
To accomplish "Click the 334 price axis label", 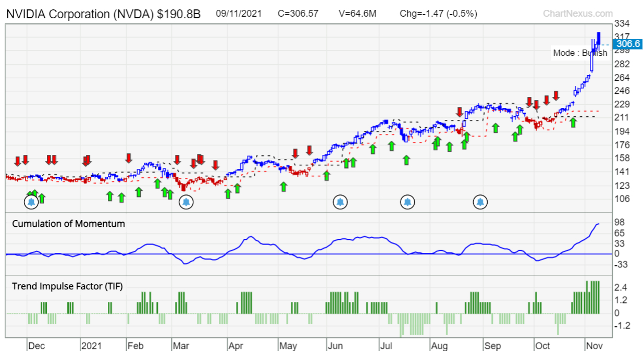I will [x=622, y=23].
